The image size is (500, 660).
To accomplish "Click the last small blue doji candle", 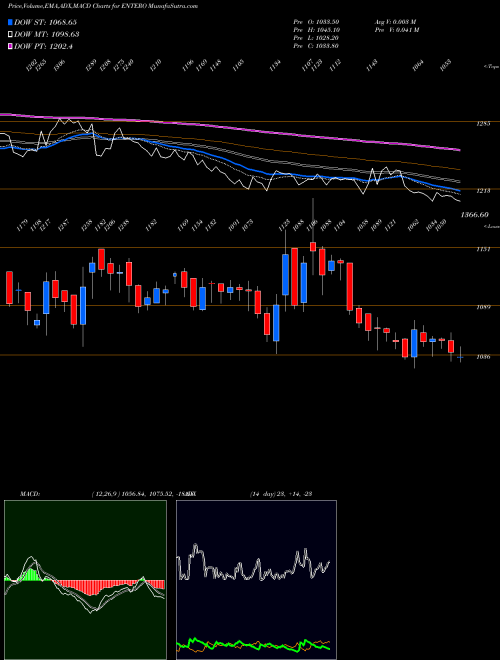I will click(x=460, y=357).
